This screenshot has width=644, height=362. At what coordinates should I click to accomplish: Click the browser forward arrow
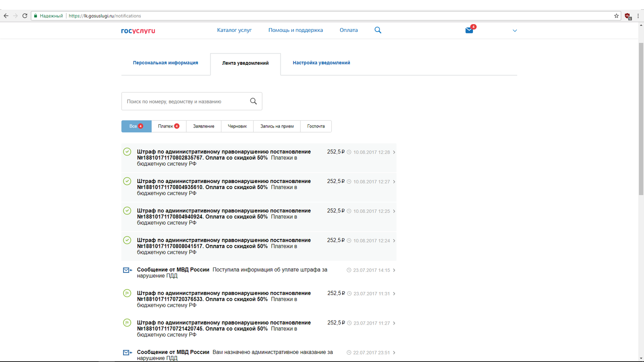pyautogui.click(x=15, y=16)
